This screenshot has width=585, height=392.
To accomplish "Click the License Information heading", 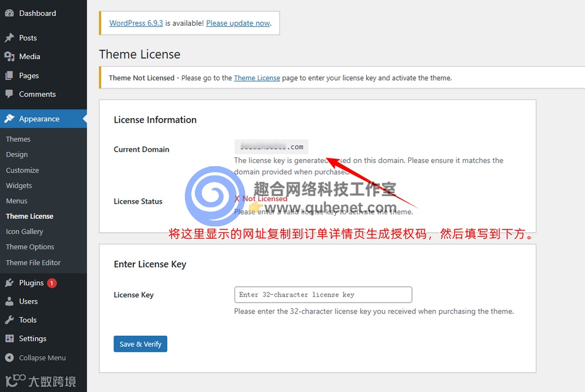I will 155,120.
